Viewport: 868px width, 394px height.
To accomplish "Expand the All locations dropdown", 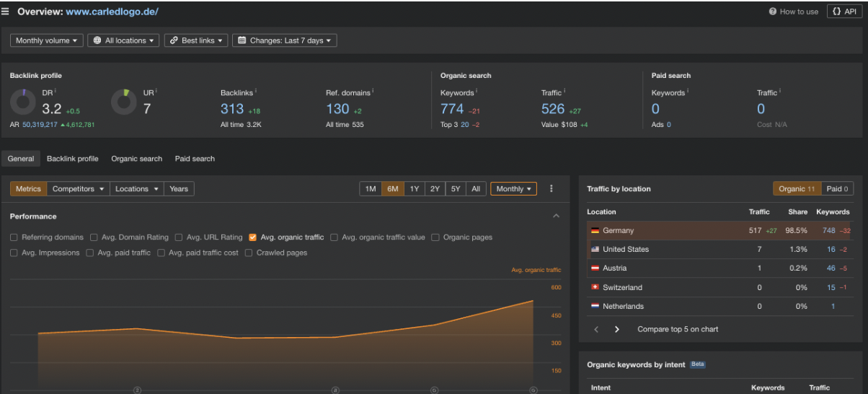I will [124, 40].
